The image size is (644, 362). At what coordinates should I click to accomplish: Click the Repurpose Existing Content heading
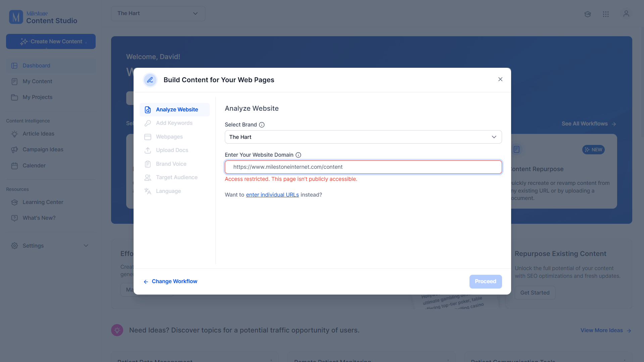point(560,254)
